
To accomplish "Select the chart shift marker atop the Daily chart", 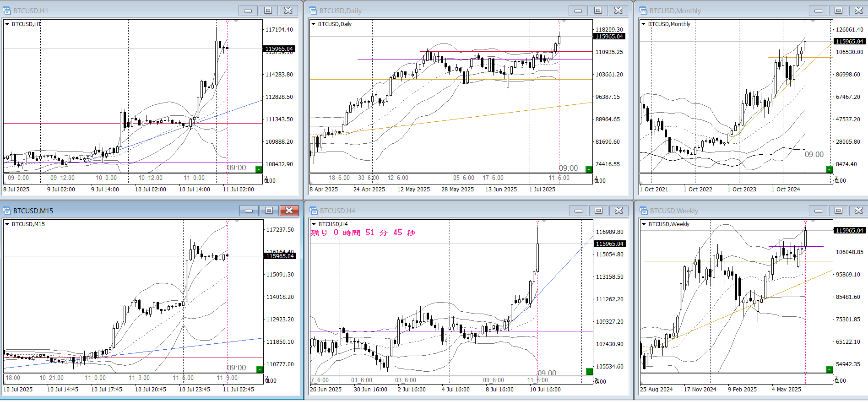I will click(564, 21).
